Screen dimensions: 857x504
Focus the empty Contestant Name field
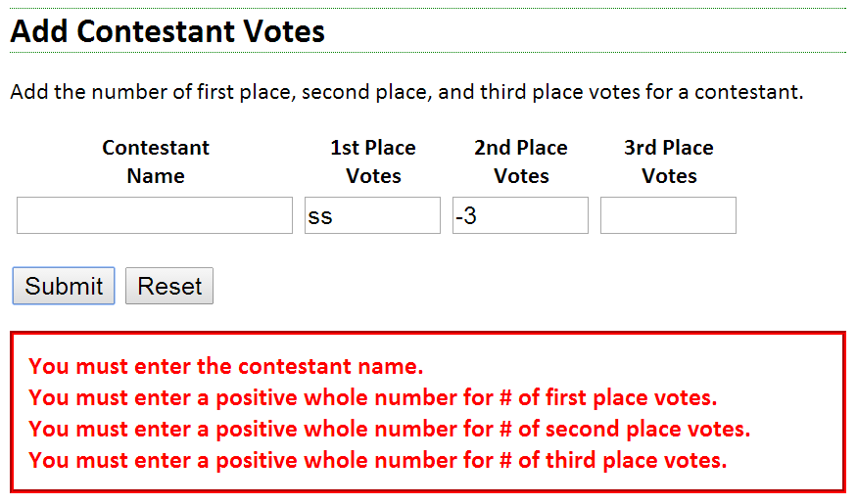click(155, 215)
